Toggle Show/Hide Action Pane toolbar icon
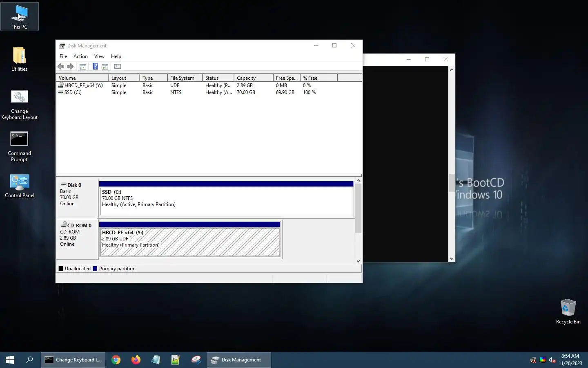This screenshot has width=588, height=368. [x=105, y=67]
